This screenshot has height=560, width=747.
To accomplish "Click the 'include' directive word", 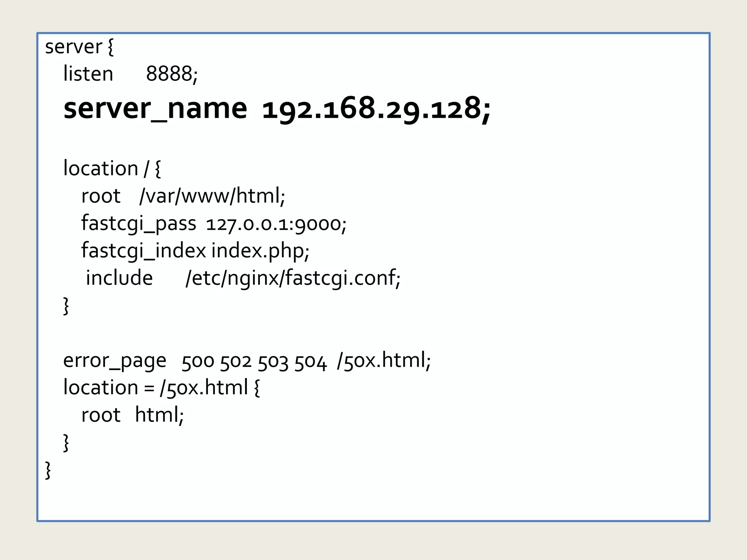I will [119, 278].
